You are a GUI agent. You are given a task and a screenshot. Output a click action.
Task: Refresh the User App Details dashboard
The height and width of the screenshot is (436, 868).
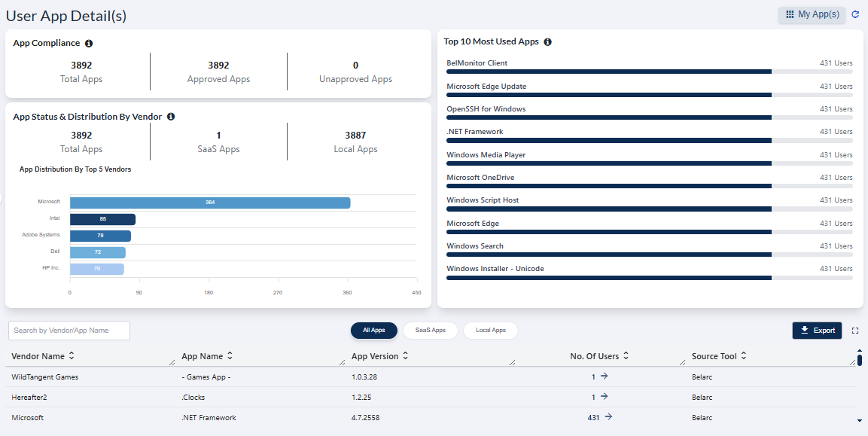(x=854, y=14)
